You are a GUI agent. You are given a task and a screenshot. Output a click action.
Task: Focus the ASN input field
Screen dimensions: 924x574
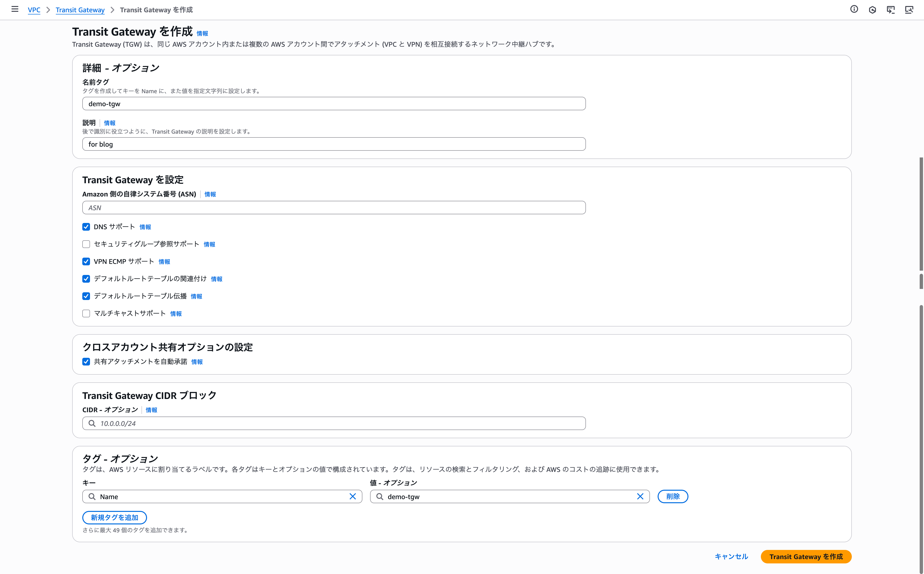click(334, 208)
